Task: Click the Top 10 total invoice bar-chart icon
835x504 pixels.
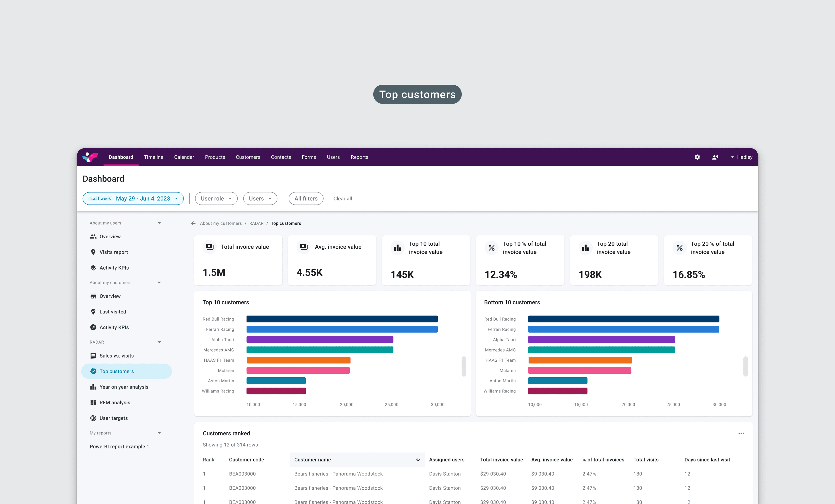Action: tap(398, 248)
